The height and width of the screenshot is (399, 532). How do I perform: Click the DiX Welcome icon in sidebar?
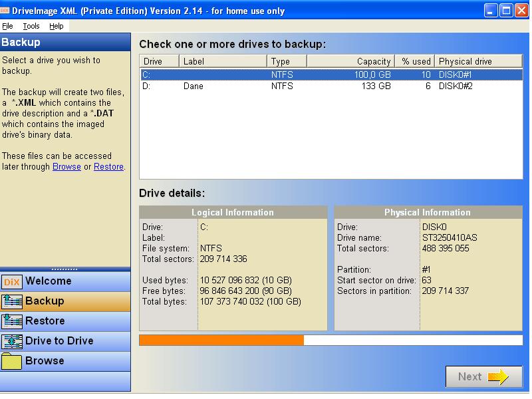[12, 281]
